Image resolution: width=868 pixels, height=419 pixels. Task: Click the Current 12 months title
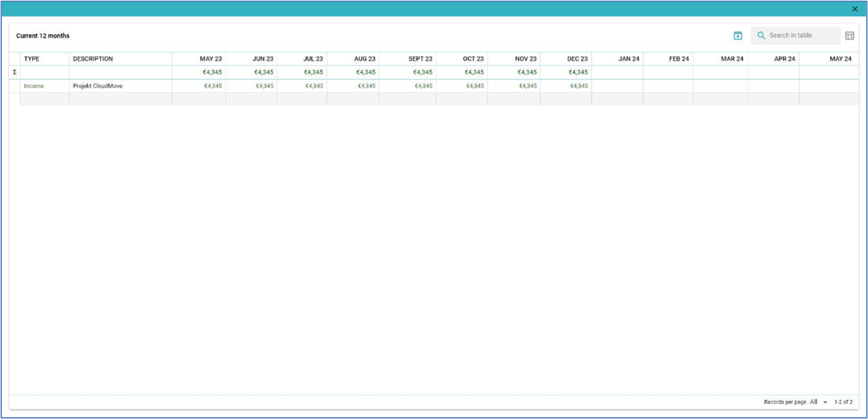tap(41, 37)
